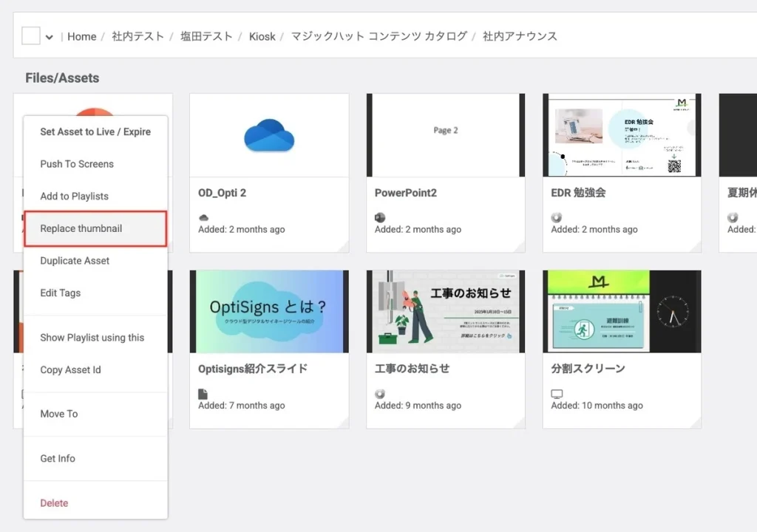The height and width of the screenshot is (532, 757).
Task: Choose Replace thumbnail from the context menu
Action: [x=81, y=228]
